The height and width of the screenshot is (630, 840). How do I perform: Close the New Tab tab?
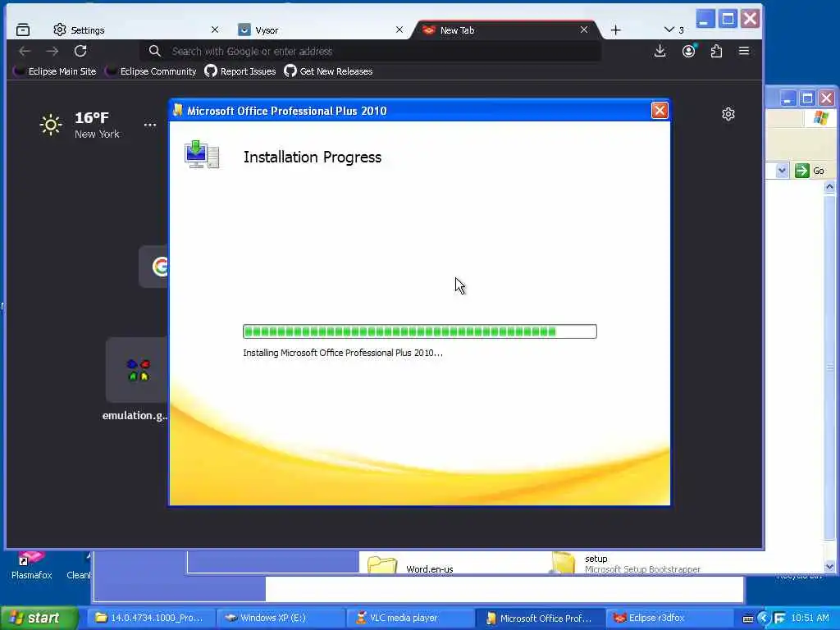click(584, 30)
